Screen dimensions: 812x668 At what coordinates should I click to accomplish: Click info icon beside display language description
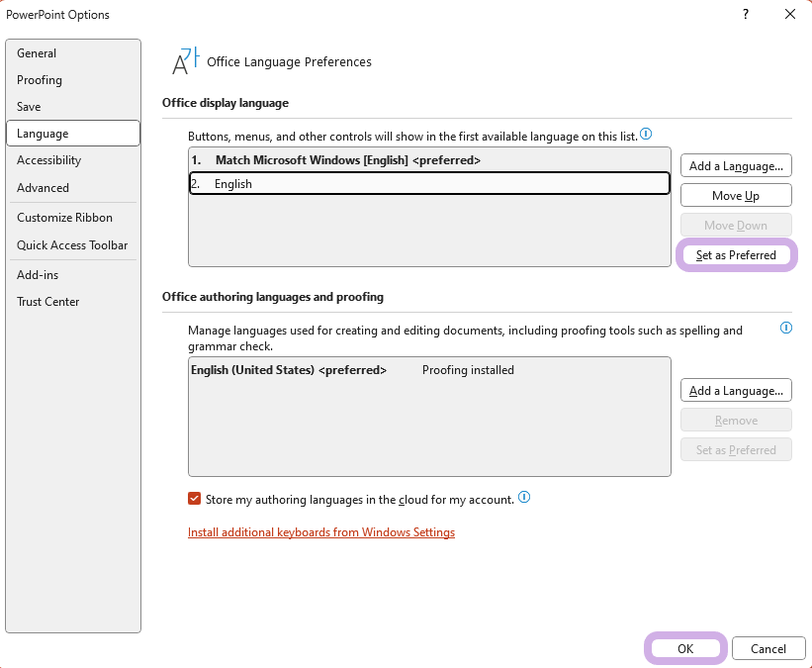(646, 134)
